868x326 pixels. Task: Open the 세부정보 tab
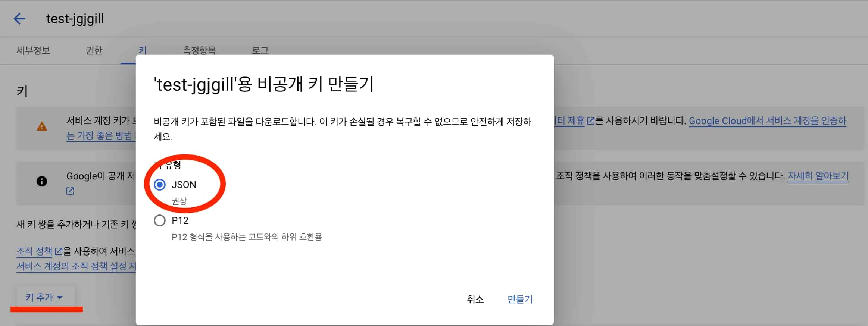(x=33, y=50)
